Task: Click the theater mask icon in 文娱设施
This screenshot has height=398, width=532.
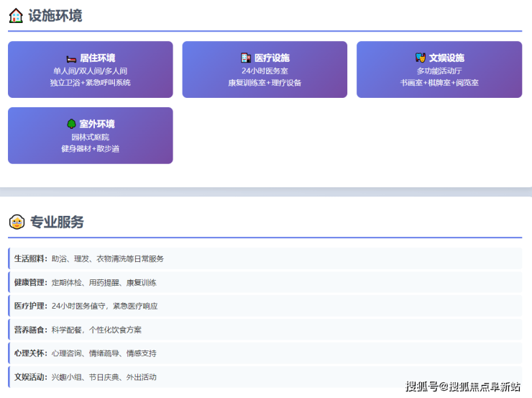Action: click(x=421, y=58)
